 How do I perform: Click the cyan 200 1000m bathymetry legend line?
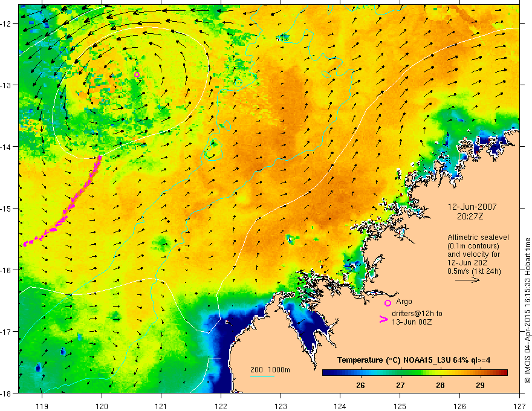pos(262,376)
